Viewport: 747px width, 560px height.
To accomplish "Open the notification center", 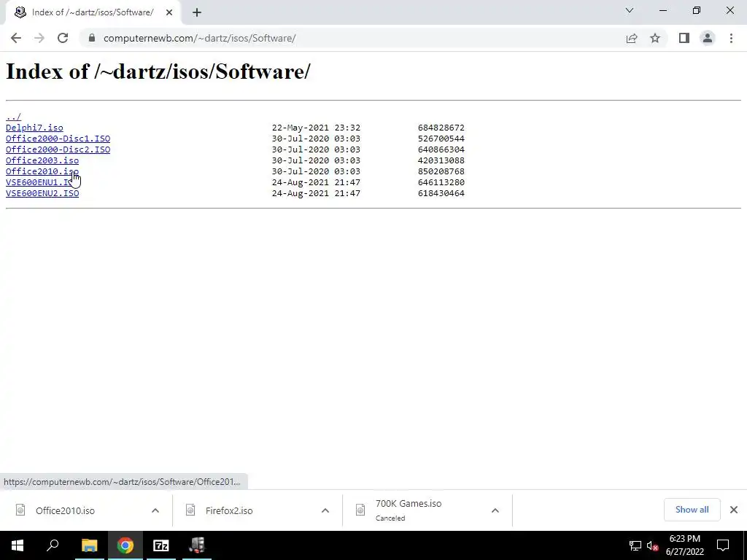I will (723, 545).
